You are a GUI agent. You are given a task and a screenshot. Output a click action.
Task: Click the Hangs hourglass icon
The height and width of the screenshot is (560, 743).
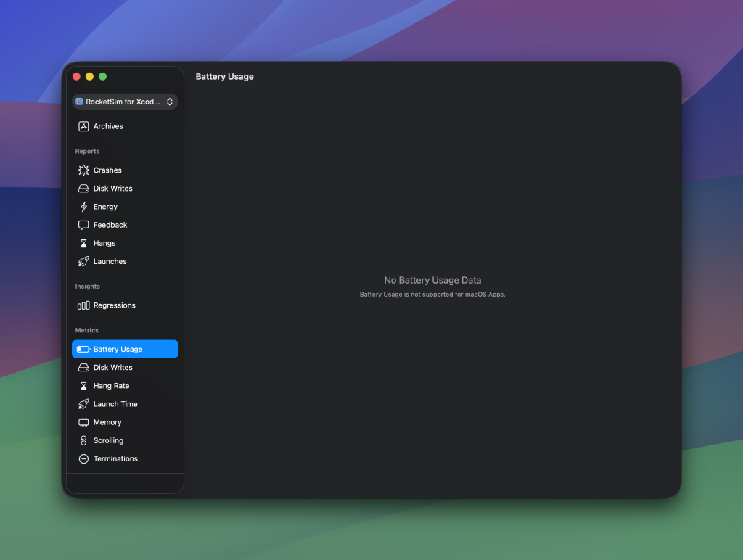(x=84, y=243)
